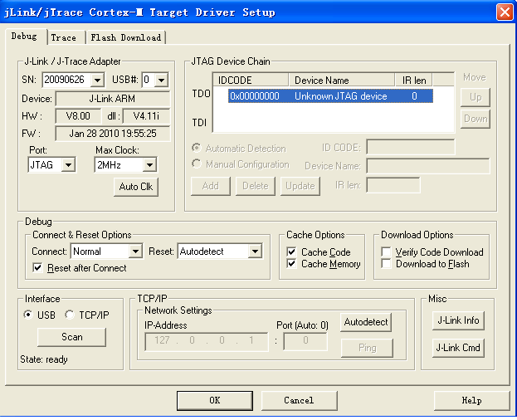Viewport: 517px width, 420px height.
Task: Click the Scan button
Action: [x=72, y=337]
